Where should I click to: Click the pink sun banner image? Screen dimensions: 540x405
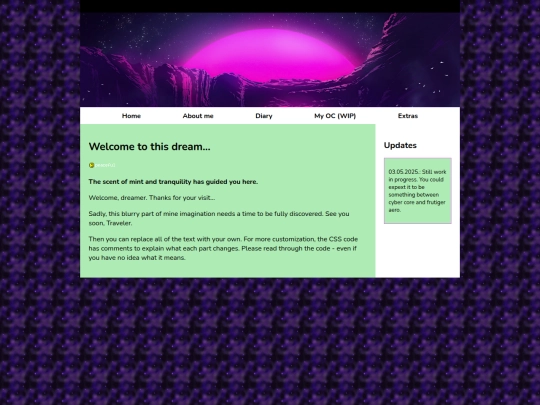click(x=270, y=60)
